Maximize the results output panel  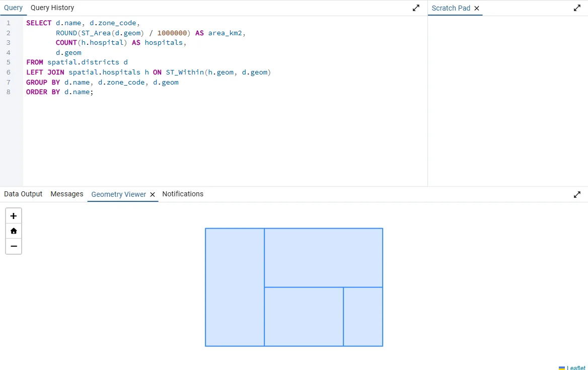click(577, 194)
